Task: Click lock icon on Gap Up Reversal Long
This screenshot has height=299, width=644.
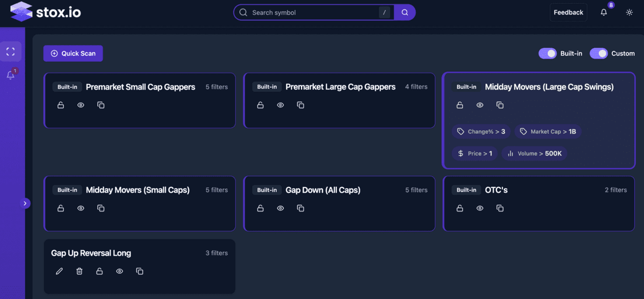Action: 99,272
